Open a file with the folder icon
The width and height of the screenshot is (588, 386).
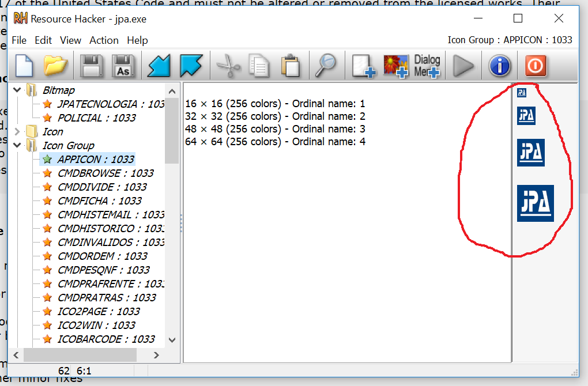(x=55, y=66)
